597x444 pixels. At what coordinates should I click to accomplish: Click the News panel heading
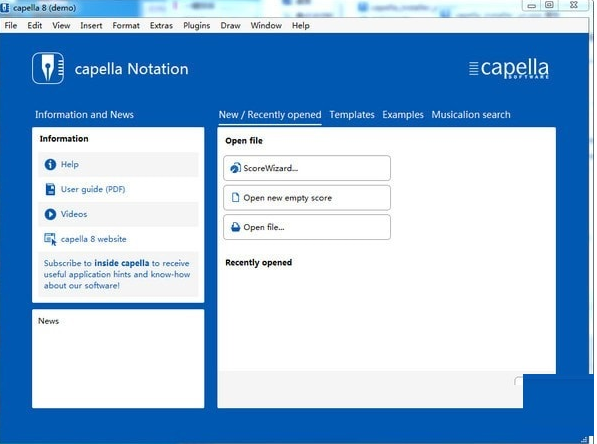click(48, 321)
